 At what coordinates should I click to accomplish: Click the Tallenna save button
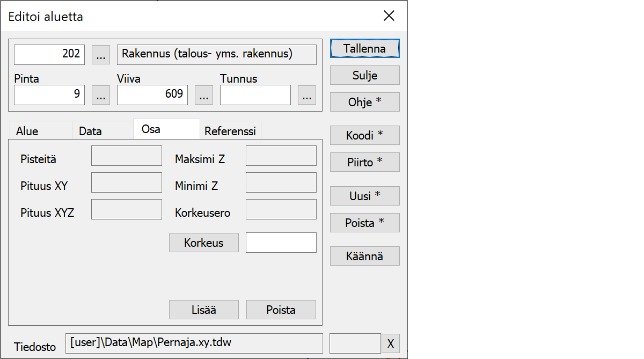tap(364, 48)
